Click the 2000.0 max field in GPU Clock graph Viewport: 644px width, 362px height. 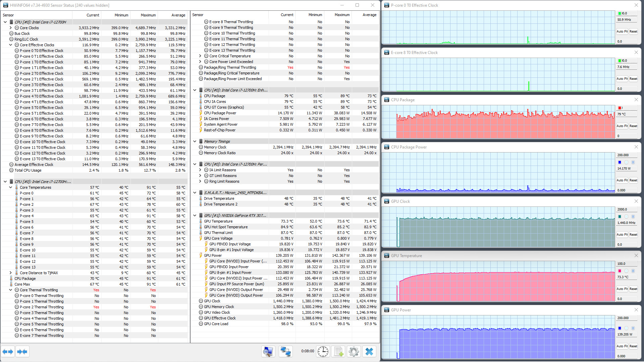(x=626, y=209)
